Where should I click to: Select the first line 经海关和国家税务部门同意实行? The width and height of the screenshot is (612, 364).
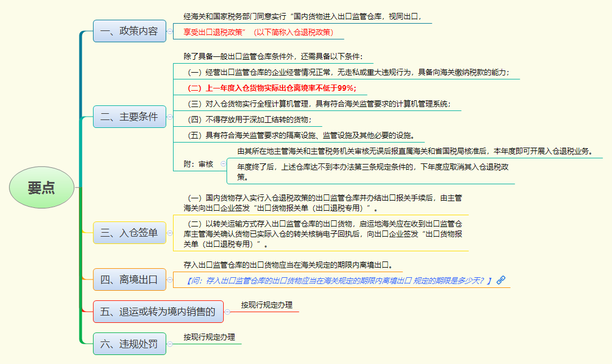(x=303, y=16)
